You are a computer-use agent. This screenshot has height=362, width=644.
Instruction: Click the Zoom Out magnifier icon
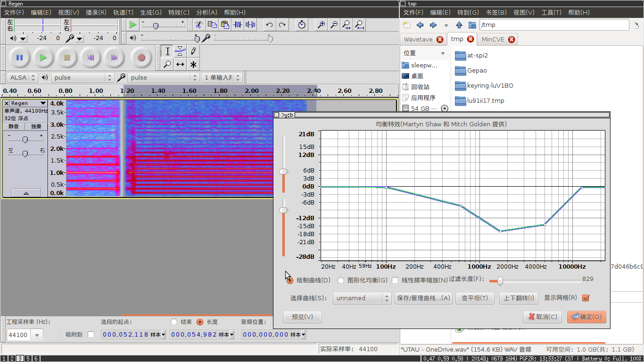(x=334, y=25)
